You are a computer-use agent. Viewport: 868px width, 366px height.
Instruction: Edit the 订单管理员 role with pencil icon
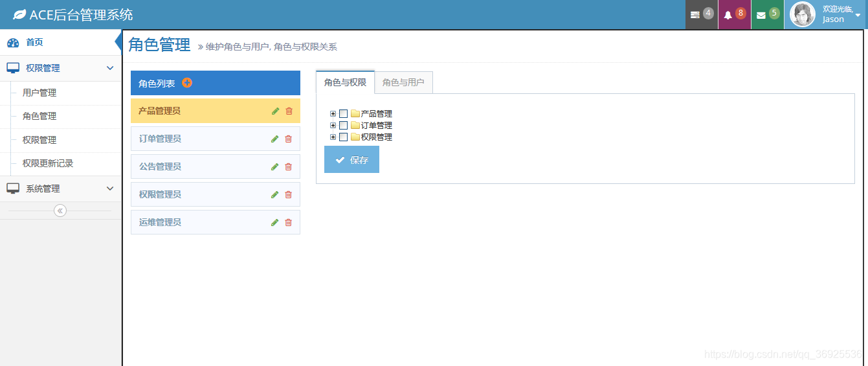(275, 139)
